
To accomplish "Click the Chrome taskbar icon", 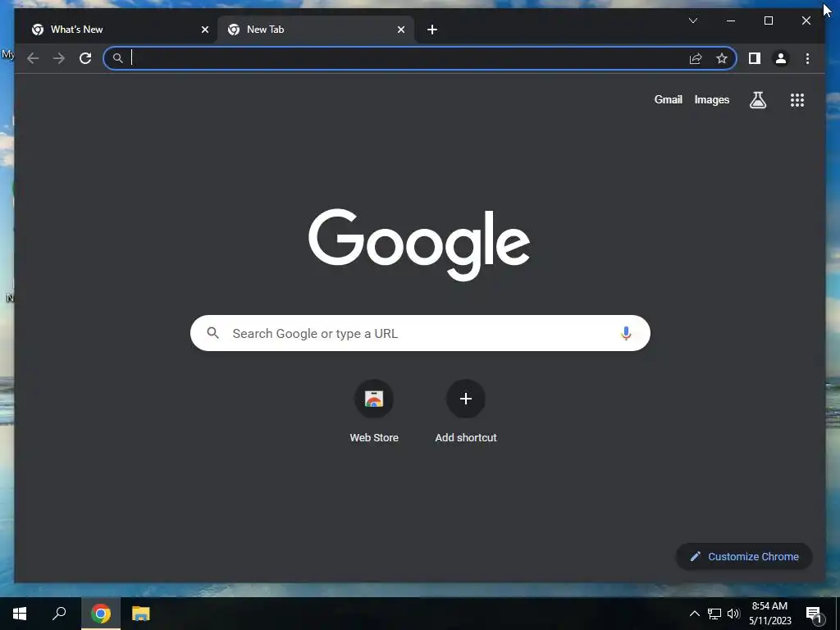I will click(x=101, y=614).
